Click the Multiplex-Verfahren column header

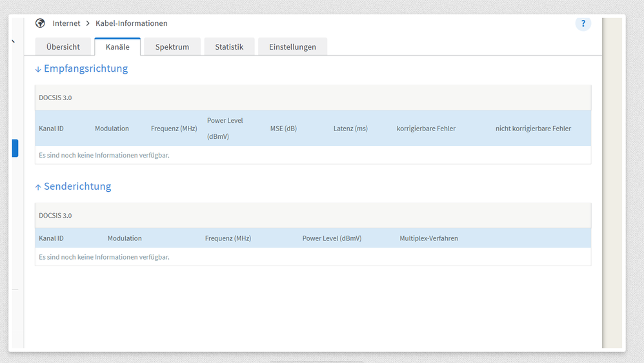pyautogui.click(x=428, y=238)
